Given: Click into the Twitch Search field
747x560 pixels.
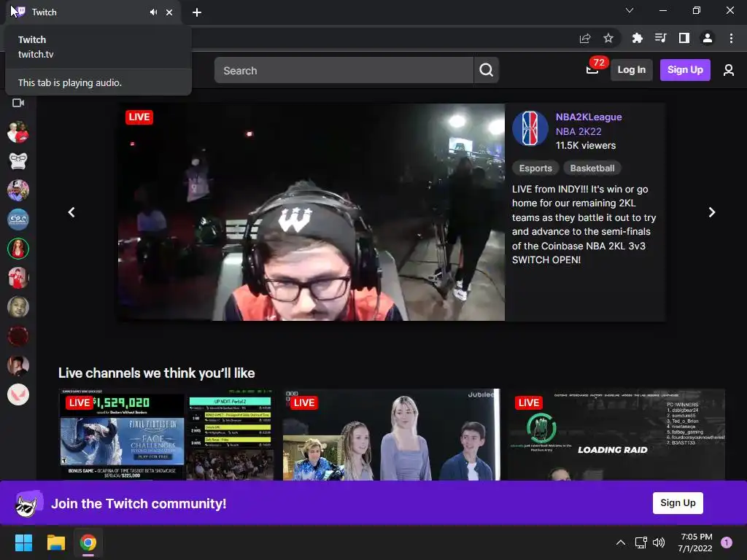Looking at the screenshot, I should click(344, 71).
